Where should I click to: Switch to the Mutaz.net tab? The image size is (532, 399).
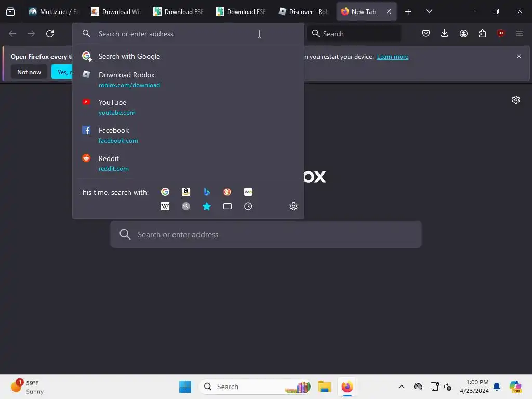tap(54, 12)
